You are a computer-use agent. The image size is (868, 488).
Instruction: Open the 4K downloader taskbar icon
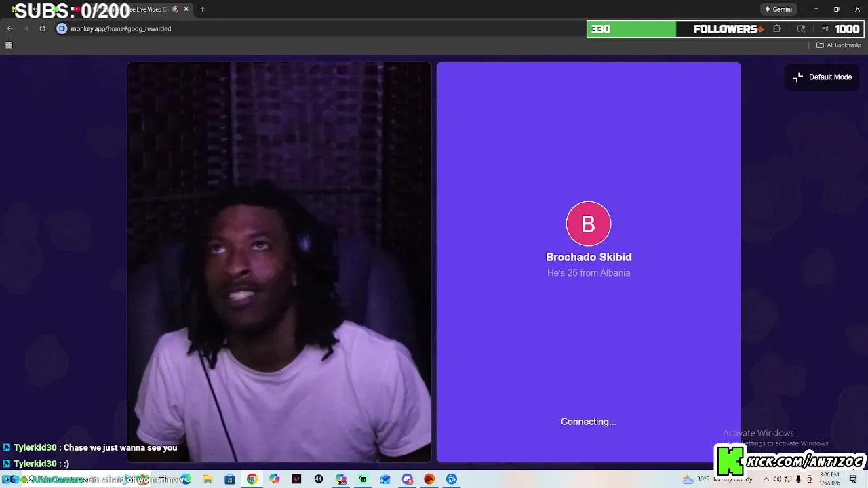click(x=318, y=479)
